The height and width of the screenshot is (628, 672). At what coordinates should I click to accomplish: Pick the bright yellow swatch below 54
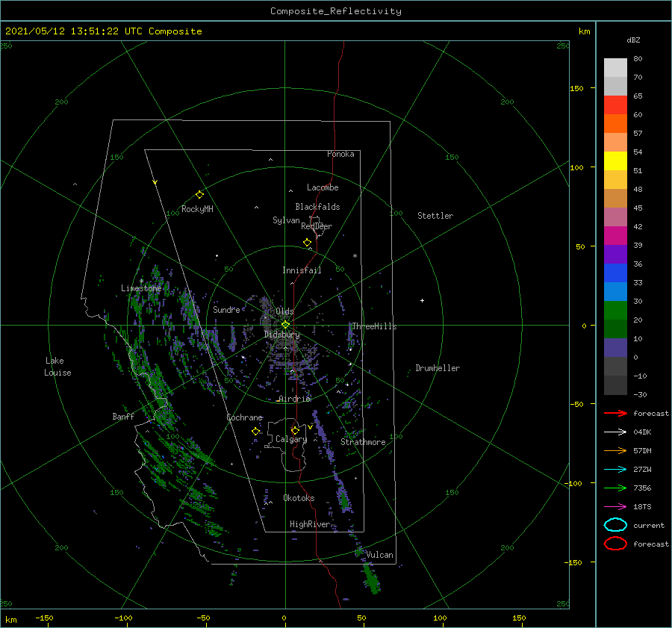pyautogui.click(x=615, y=161)
